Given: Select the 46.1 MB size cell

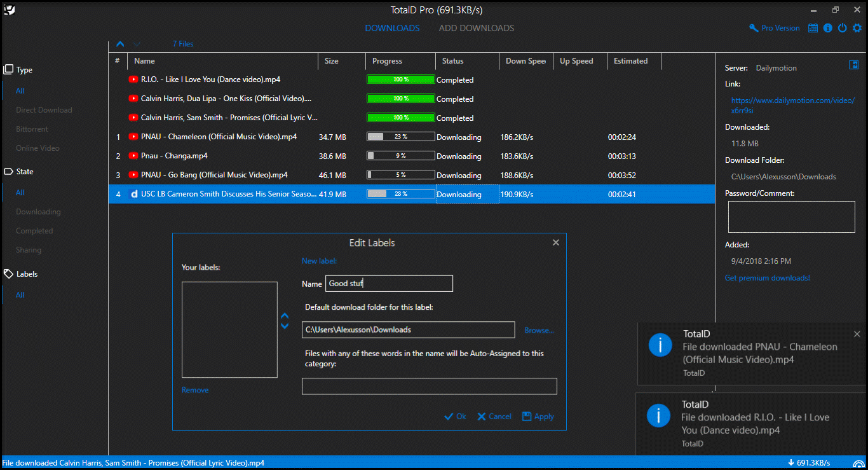Looking at the screenshot, I should 332,175.
